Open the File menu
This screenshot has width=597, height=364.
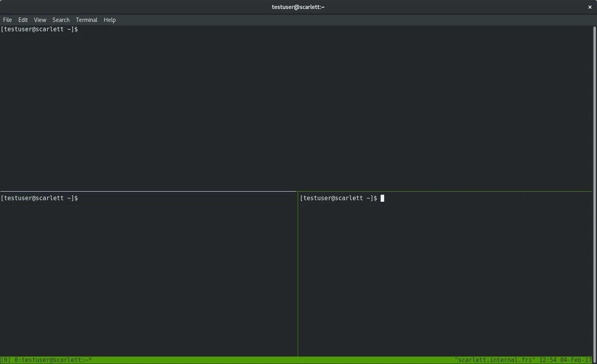(x=7, y=20)
